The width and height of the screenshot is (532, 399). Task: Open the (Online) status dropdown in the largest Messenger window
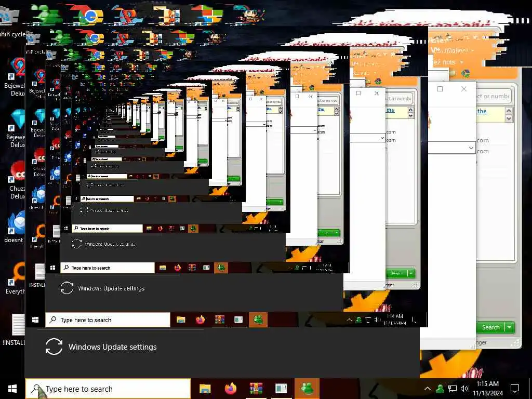473,50
